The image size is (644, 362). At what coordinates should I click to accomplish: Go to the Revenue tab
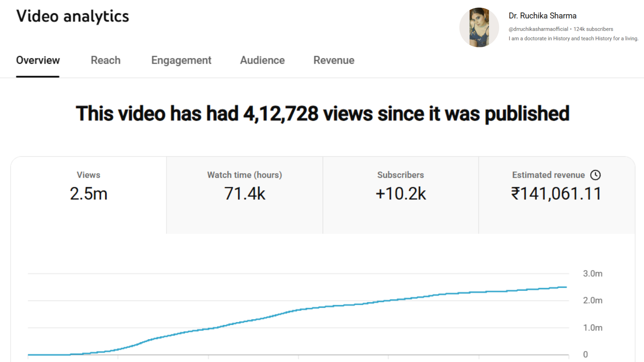[x=334, y=60]
